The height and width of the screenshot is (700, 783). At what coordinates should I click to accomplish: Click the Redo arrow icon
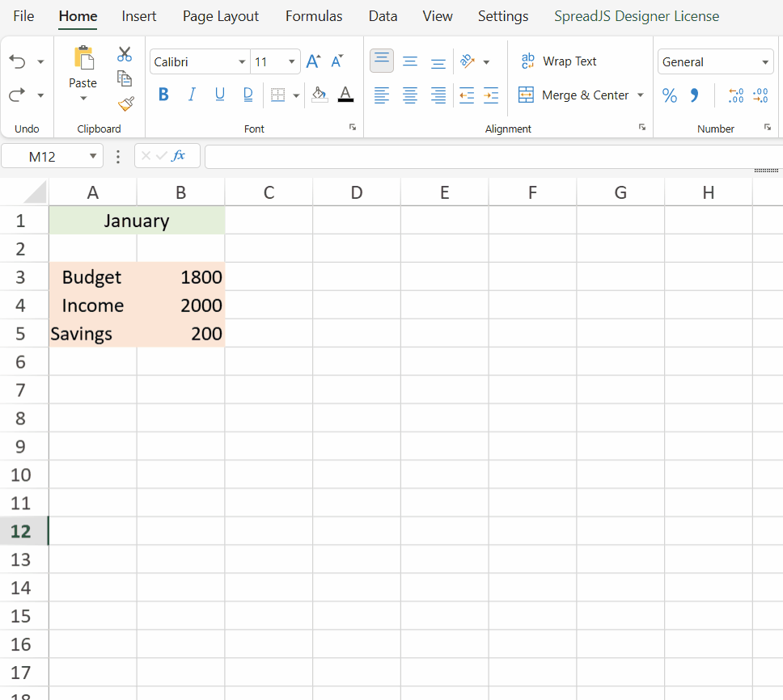coord(18,95)
